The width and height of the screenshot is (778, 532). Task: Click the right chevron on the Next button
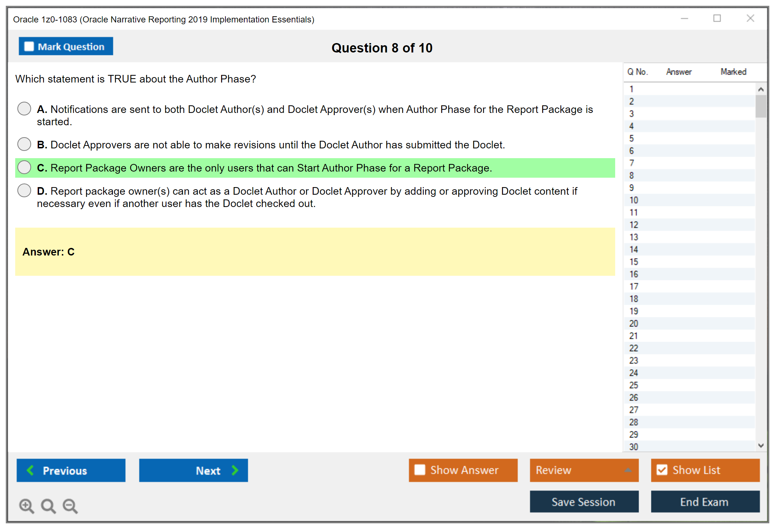(x=235, y=470)
